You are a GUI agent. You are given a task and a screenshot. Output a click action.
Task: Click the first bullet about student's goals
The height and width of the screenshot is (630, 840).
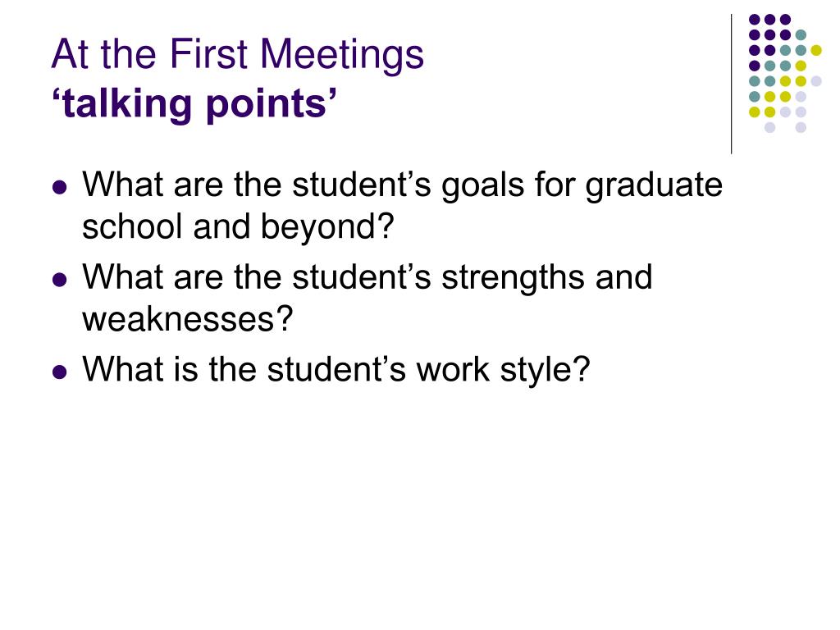coord(402,206)
